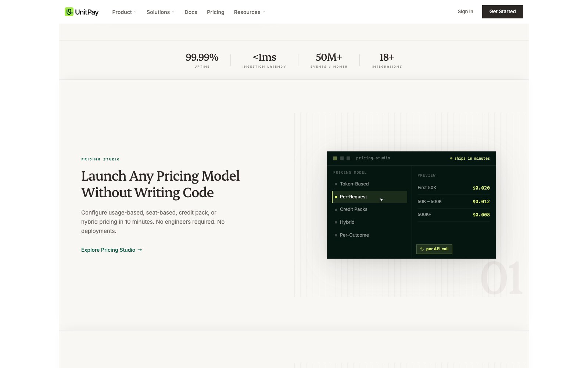Click the UnitPay logo icon
The height and width of the screenshot is (368, 588).
click(x=69, y=12)
